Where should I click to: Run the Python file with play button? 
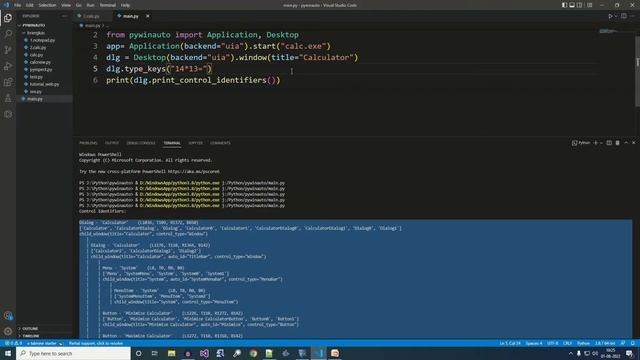tap(610, 16)
